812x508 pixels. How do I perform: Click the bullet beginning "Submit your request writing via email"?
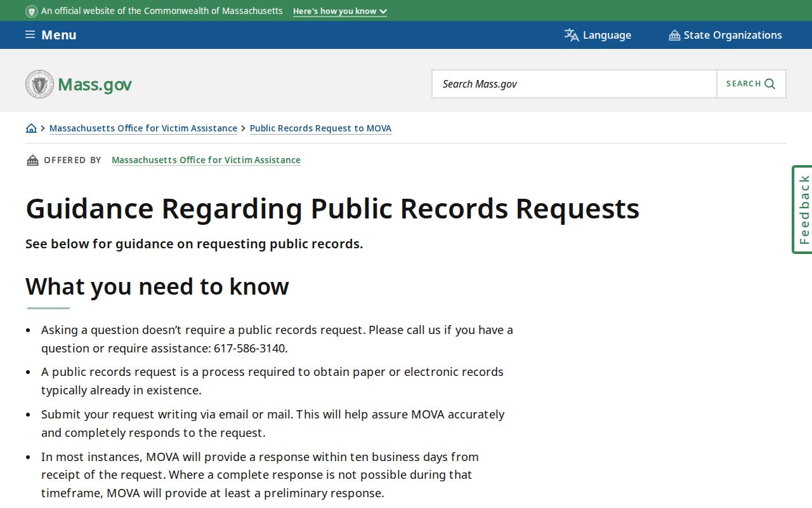[x=273, y=423]
